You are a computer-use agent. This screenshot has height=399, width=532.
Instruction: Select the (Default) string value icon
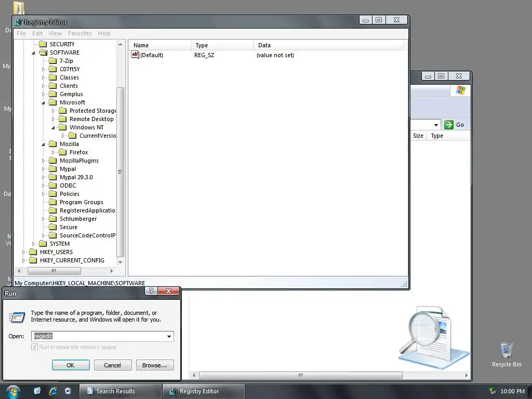click(135, 55)
